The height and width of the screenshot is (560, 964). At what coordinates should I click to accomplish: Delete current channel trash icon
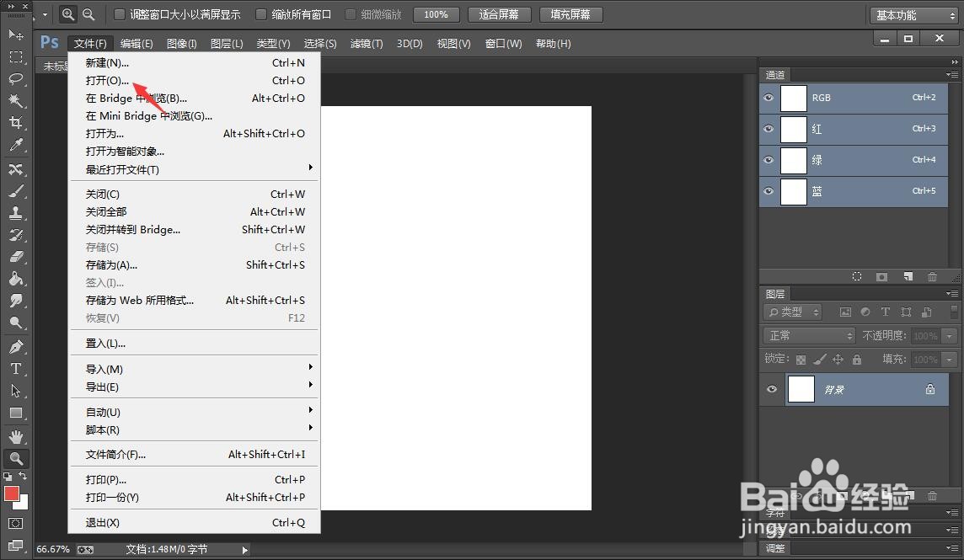[x=932, y=276]
